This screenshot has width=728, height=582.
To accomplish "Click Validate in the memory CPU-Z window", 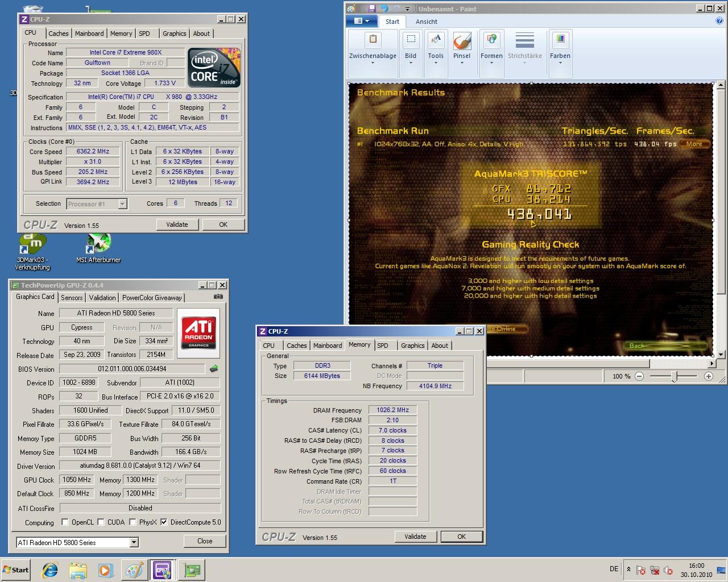I will click(415, 537).
